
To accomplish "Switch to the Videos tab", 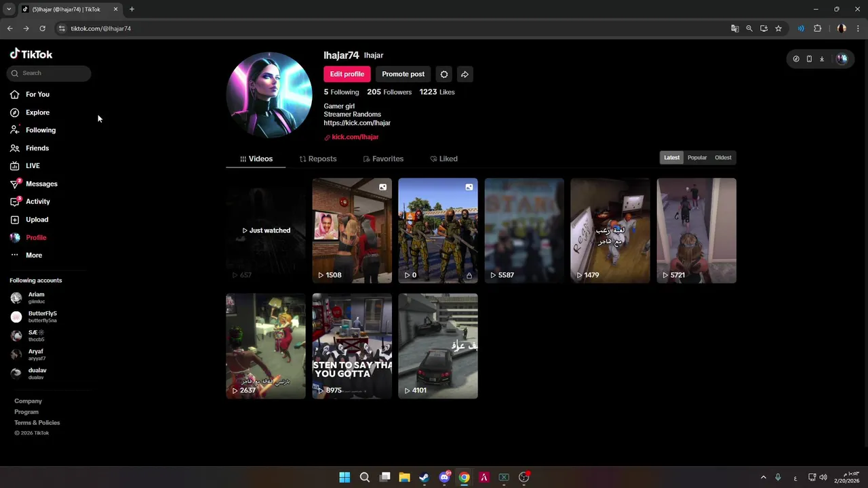I will coord(256,159).
